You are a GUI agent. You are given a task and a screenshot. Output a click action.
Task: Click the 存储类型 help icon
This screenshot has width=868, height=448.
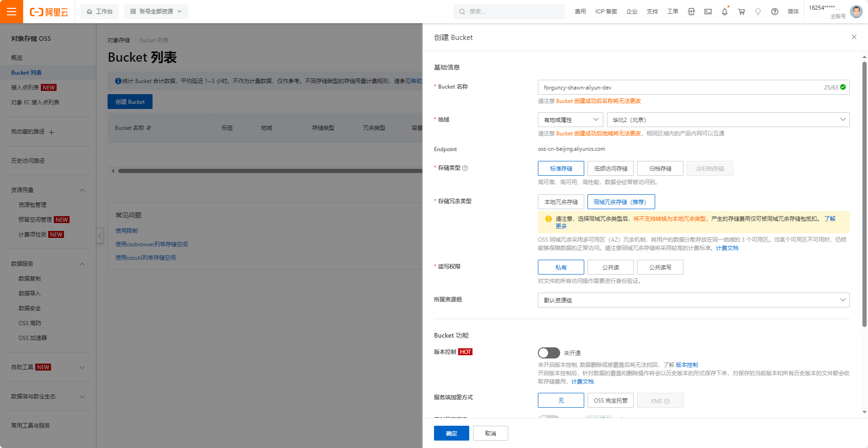(465, 168)
